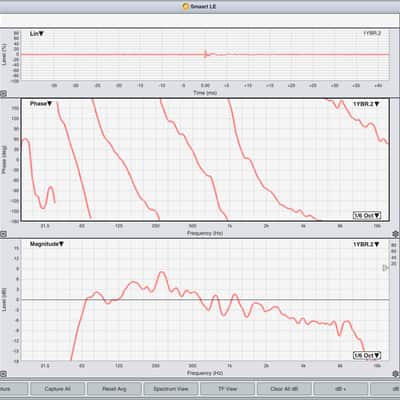This screenshot has height=400, width=400.
Task: Open the Magnitude plot type dropdown
Action: pos(47,244)
